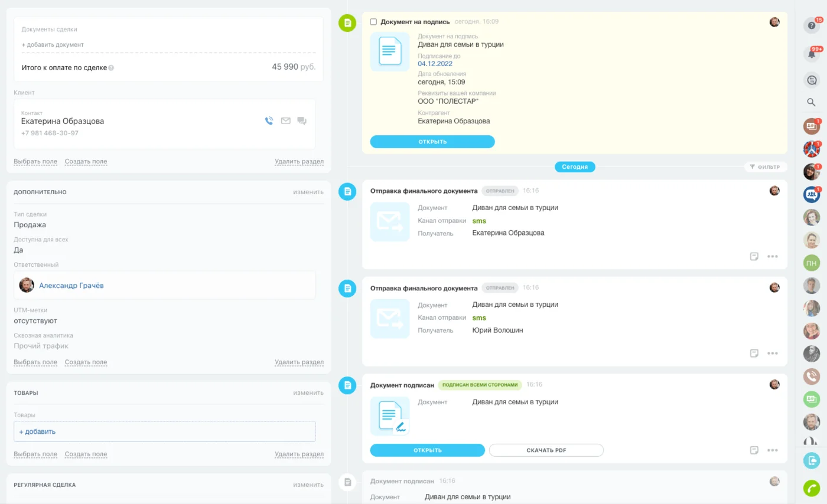
Task: Click Выбрать поле under the Клиент section
Action: click(x=35, y=161)
